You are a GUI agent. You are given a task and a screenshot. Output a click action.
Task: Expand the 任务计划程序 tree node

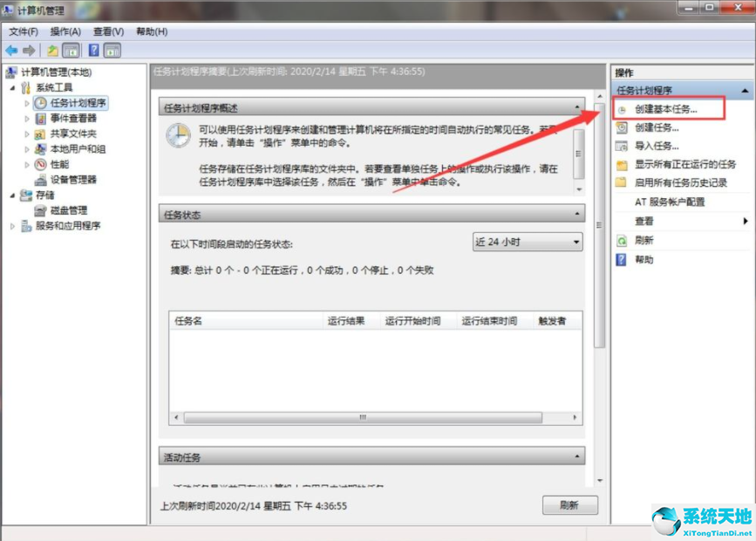coord(26,104)
